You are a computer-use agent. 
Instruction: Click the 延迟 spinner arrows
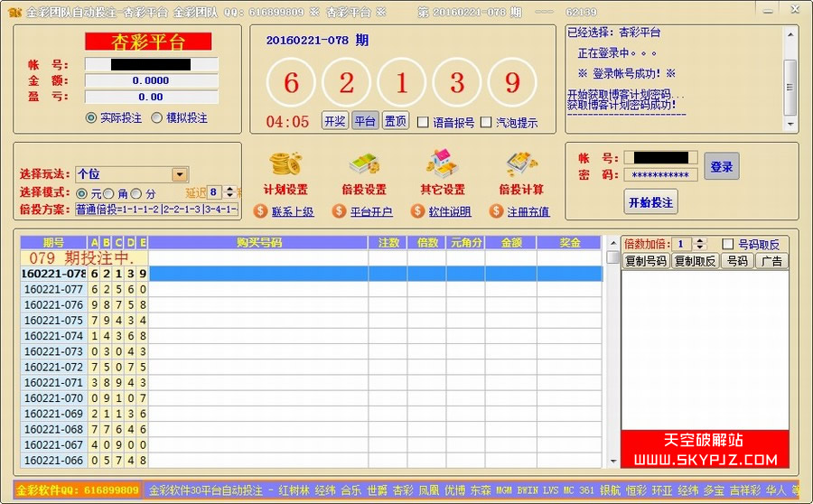(x=229, y=192)
